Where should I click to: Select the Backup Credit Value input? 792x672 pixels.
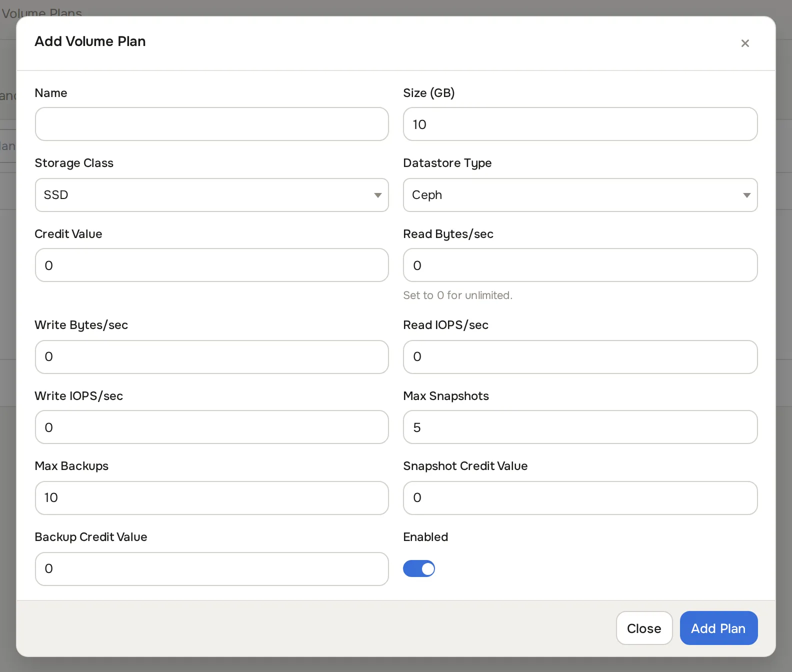tap(212, 569)
